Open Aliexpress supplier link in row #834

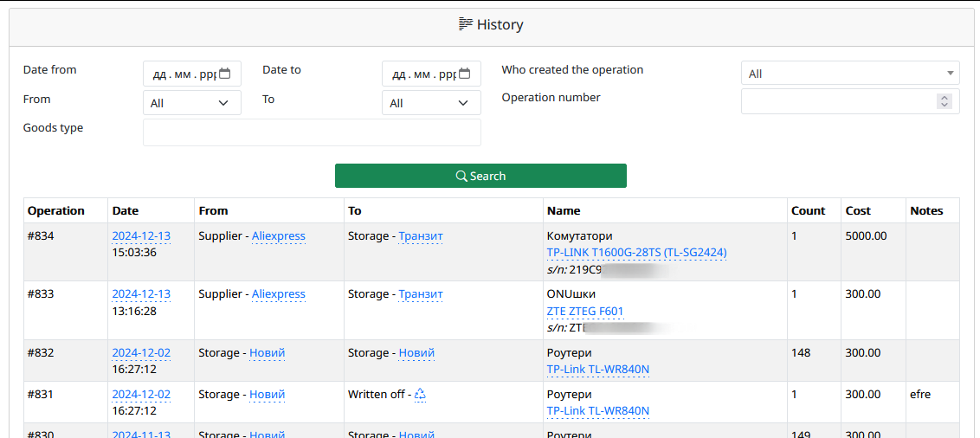tap(279, 236)
